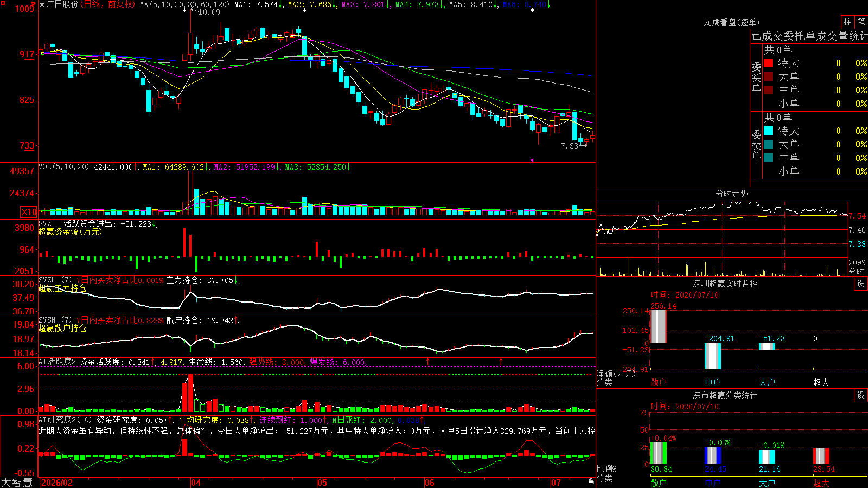
Task: Click VOL(5,10,20) indicator label
Action: 63,167
